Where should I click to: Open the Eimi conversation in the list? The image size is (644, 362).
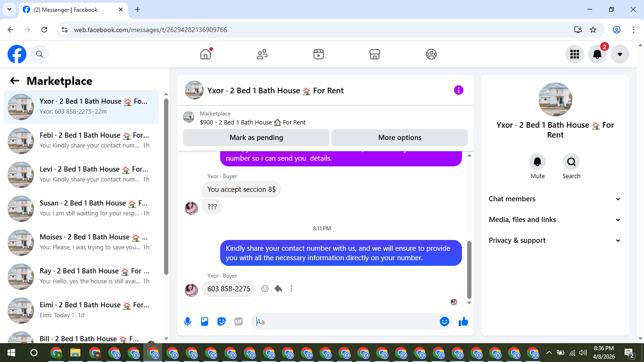82,311
